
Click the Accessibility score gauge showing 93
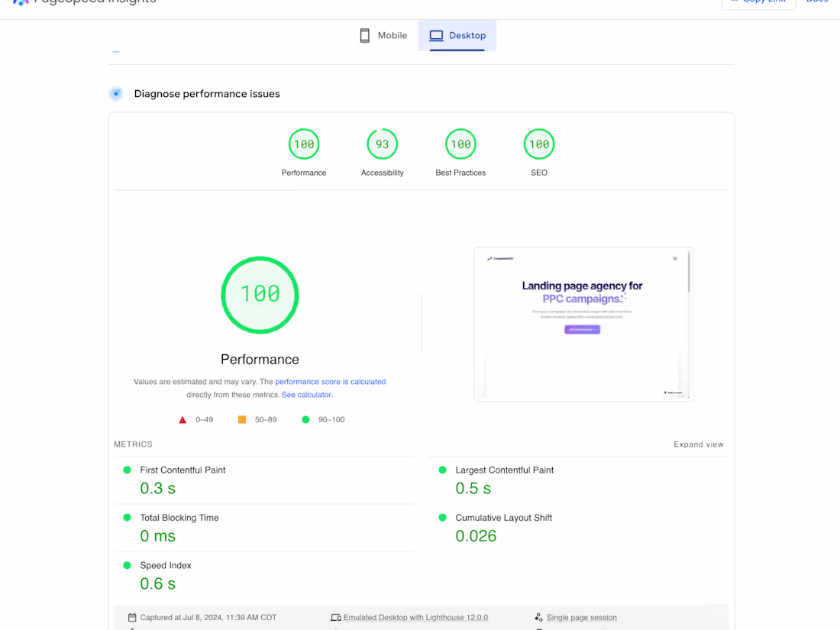[382, 144]
